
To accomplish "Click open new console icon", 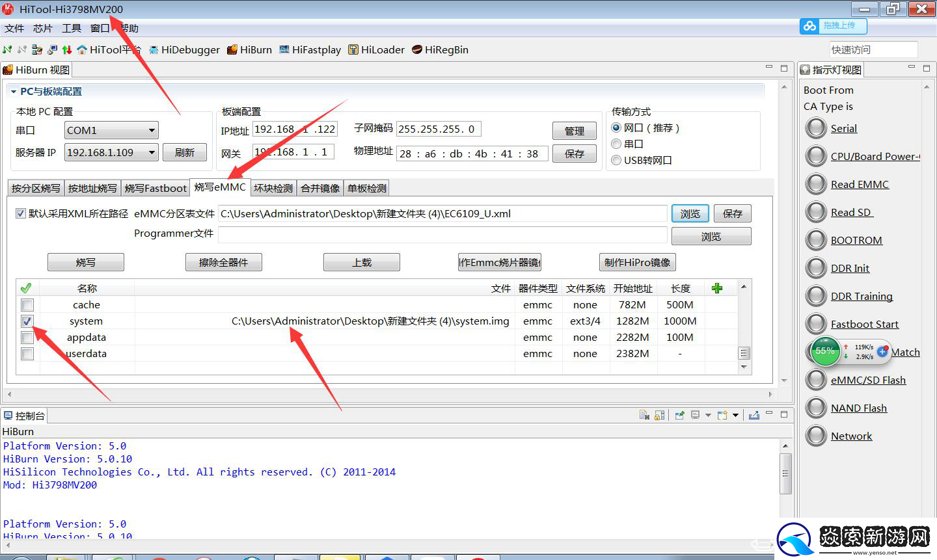I will [722, 415].
